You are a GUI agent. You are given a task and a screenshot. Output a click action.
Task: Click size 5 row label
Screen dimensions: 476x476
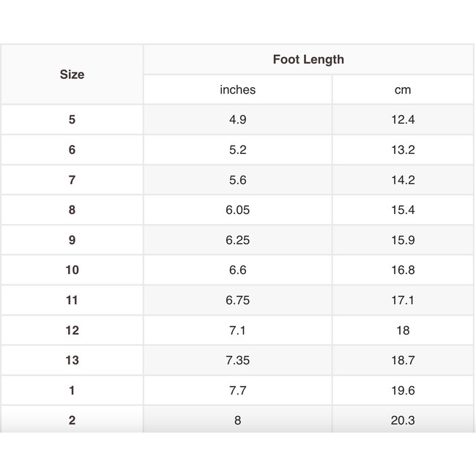click(x=72, y=120)
